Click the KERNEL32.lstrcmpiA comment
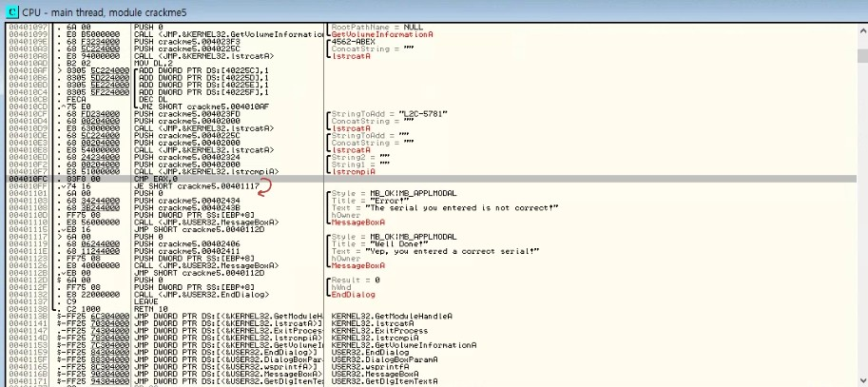 375,338
